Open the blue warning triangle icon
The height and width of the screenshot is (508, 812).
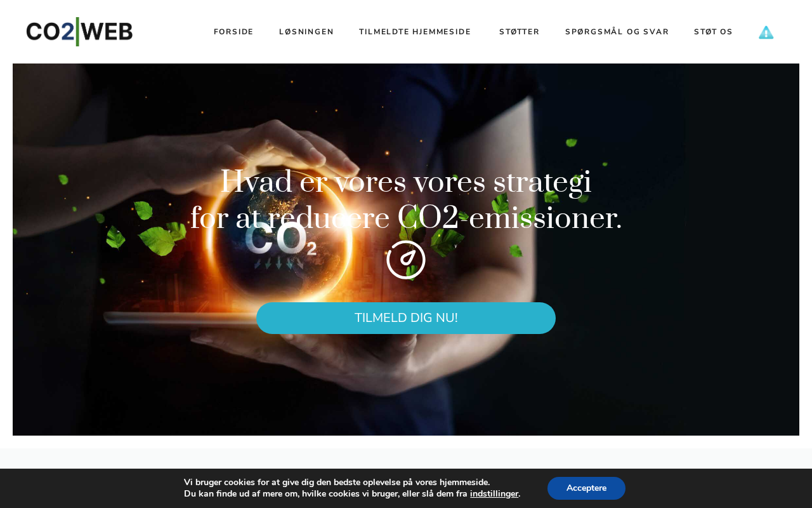pyautogui.click(x=766, y=32)
